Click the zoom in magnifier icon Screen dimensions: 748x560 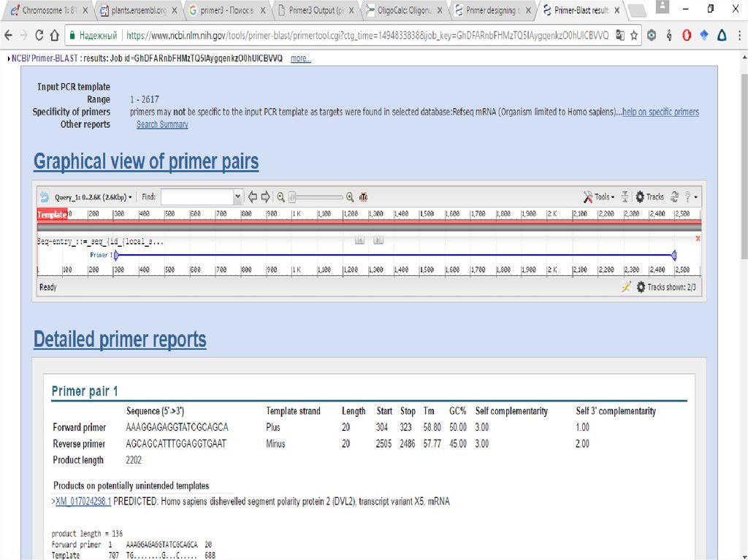click(x=350, y=197)
